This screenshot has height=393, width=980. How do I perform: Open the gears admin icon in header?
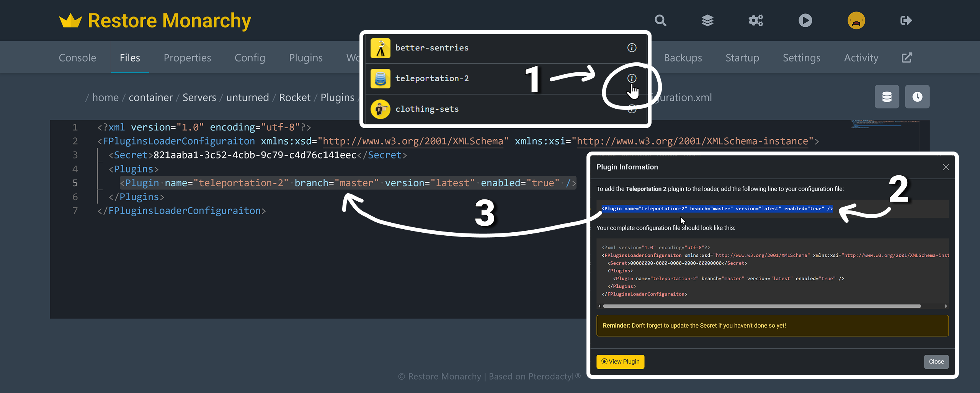pos(756,20)
